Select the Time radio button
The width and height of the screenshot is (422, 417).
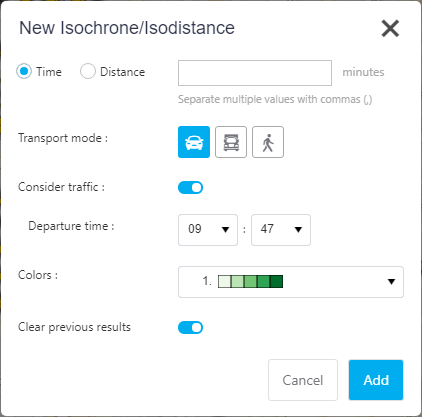[24, 71]
